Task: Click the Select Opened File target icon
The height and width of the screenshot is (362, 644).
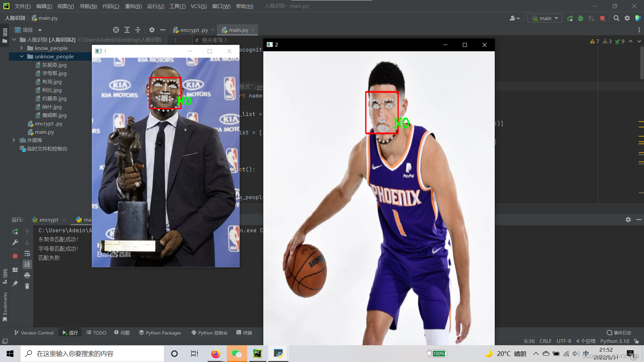Action: [x=116, y=30]
